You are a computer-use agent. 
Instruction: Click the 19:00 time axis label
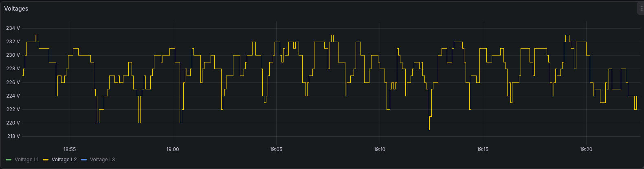pos(173,149)
